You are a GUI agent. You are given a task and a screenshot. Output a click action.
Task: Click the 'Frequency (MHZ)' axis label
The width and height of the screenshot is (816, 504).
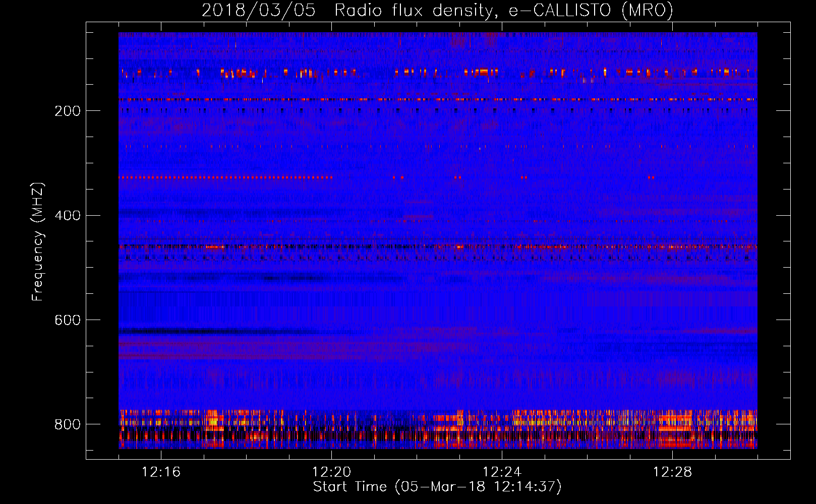[x=38, y=242]
